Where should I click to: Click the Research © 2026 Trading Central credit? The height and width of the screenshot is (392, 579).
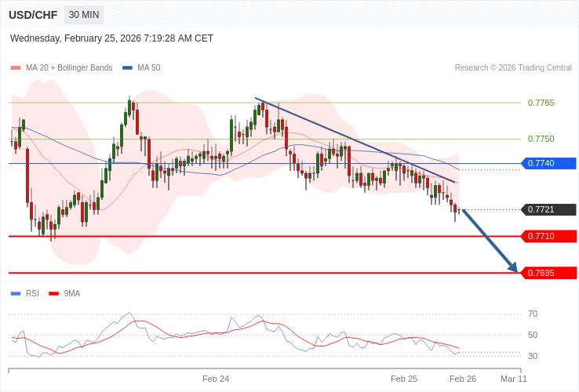[x=513, y=68]
